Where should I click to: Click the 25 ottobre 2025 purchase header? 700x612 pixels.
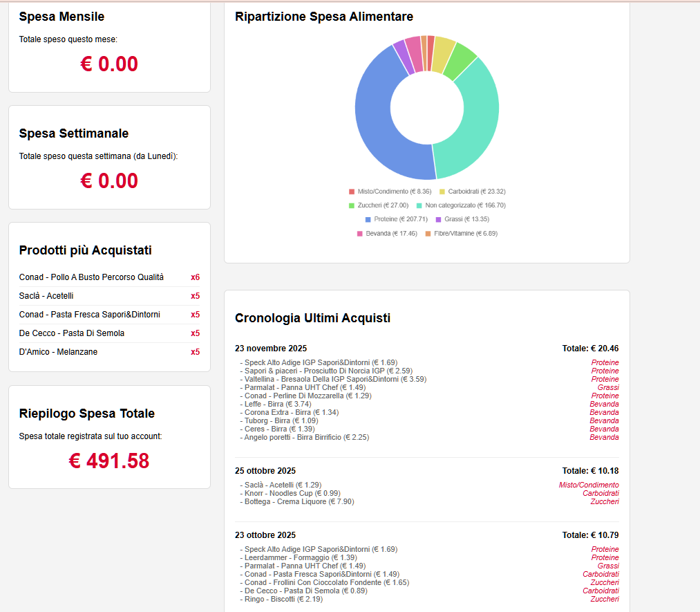(265, 471)
